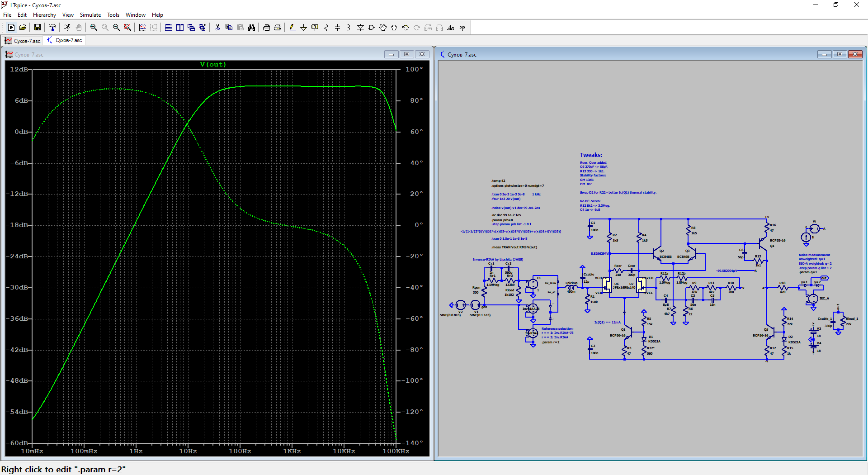Click the V(out) trace label
Screen dimensions: 868x475
(213, 65)
